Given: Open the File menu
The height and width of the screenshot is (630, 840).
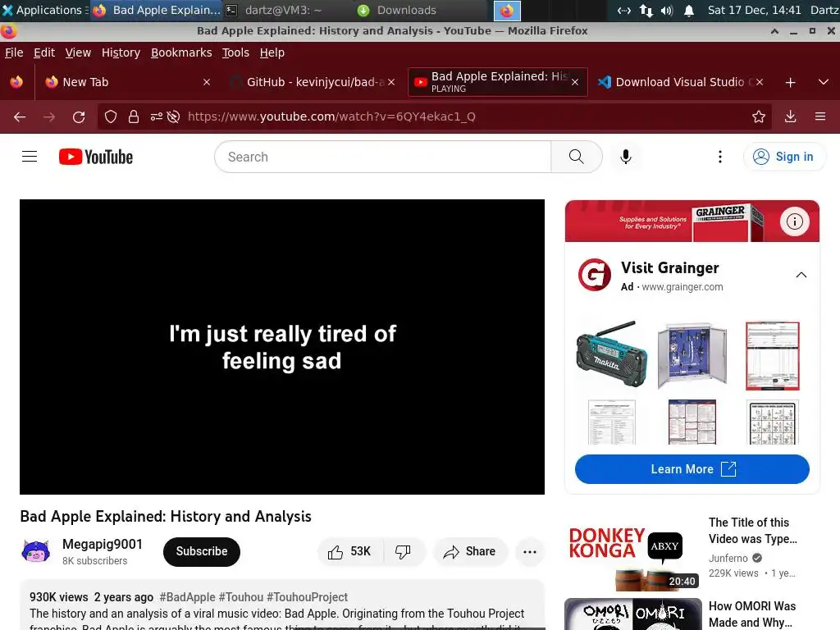Looking at the screenshot, I should tap(14, 52).
